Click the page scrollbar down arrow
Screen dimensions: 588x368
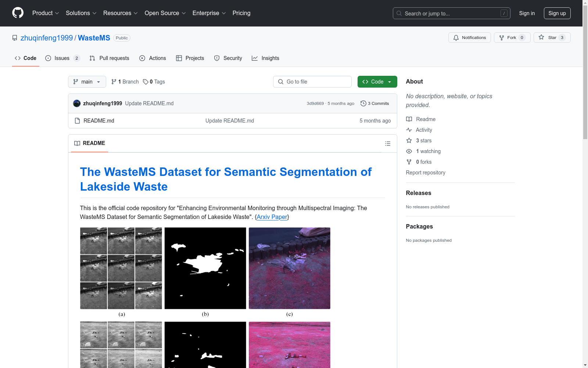click(x=585, y=365)
